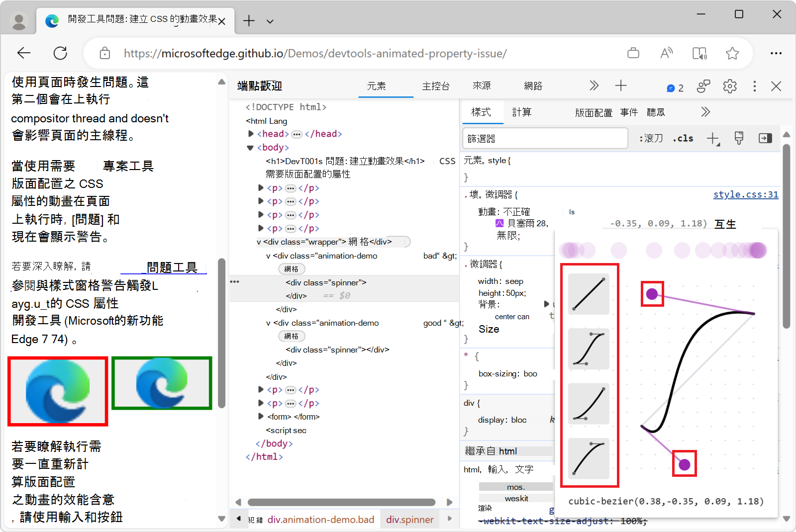Expand the first p element
Image resolution: width=796 pixels, height=532 pixels.
[x=261, y=188]
